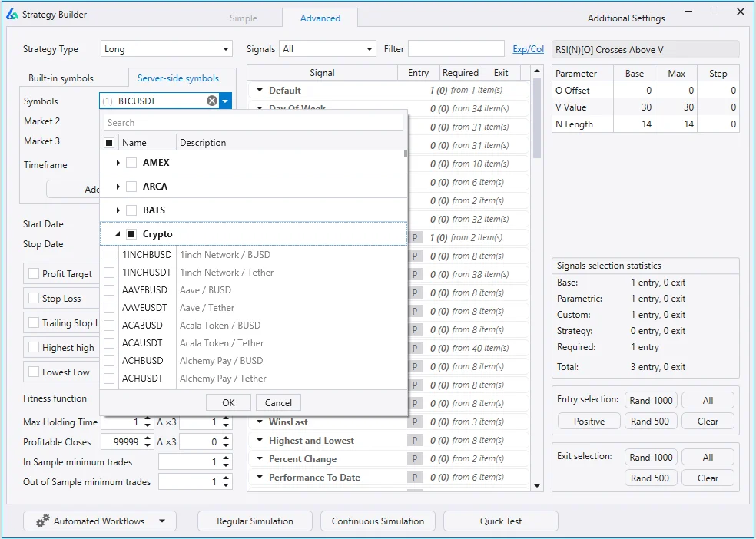The image size is (756, 539).
Task: Expand the BATS symbol group
Action: point(118,210)
